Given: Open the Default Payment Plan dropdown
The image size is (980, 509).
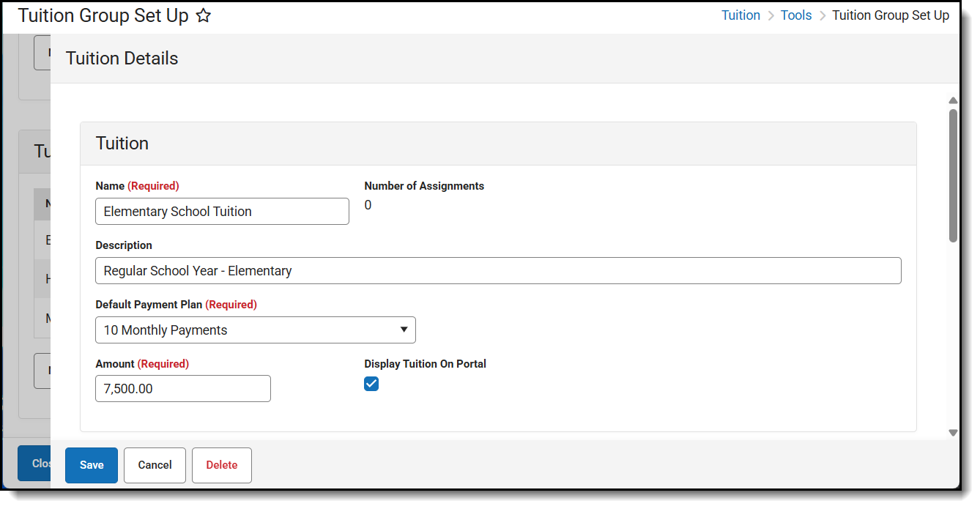Looking at the screenshot, I should [255, 330].
